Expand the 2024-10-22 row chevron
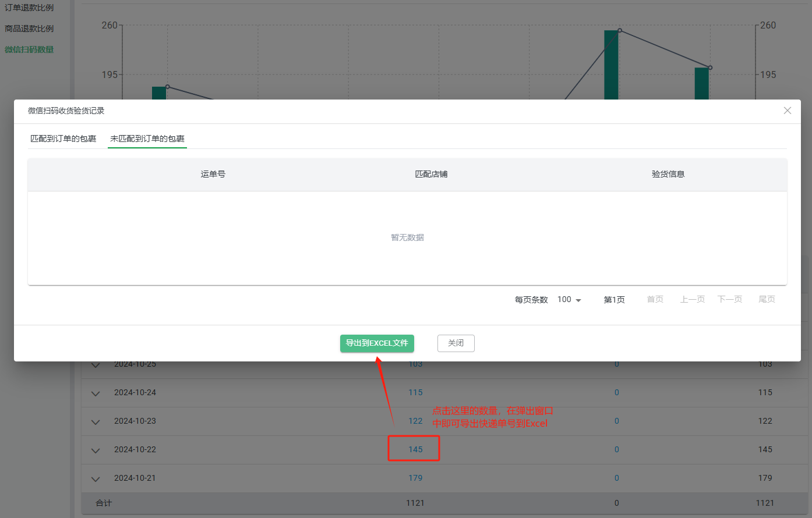812x518 pixels. [96, 450]
